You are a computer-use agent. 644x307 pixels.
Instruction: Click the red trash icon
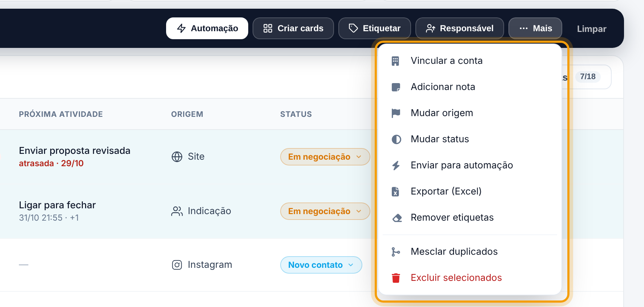[x=396, y=278]
